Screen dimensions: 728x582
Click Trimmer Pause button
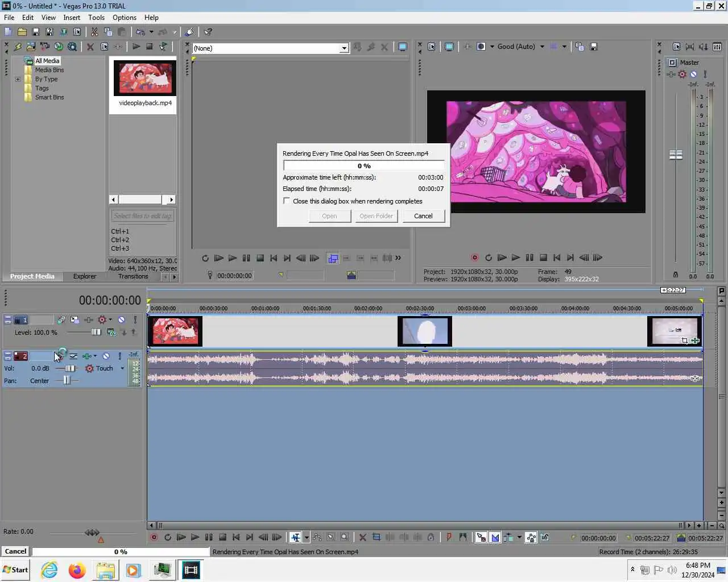click(x=246, y=258)
